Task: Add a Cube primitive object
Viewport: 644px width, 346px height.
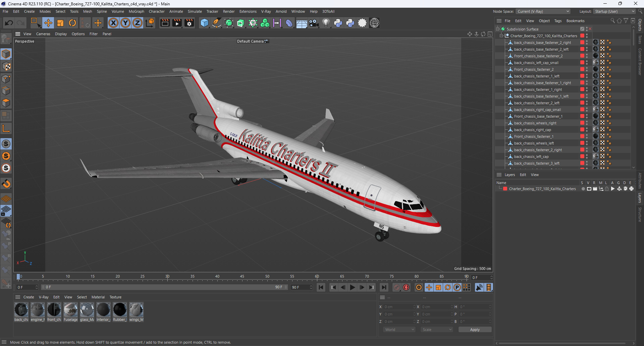Action: pyautogui.click(x=204, y=23)
